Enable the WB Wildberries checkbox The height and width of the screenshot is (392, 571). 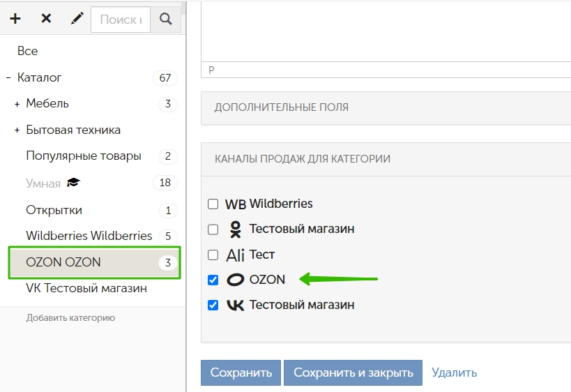point(213,204)
